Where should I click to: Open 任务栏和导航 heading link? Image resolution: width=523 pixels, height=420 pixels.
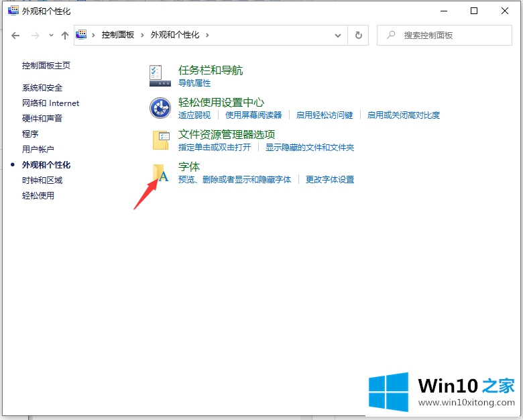(211, 70)
